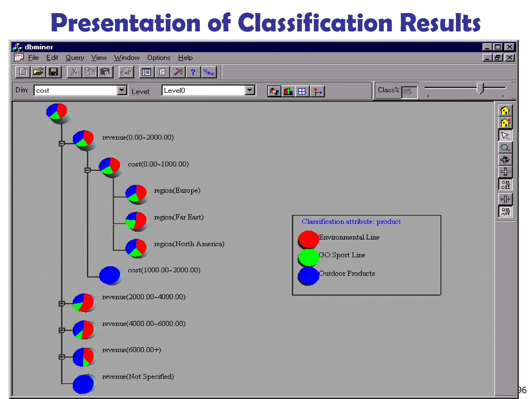
Task: Select the bar chart view icon
Action: coord(288,91)
